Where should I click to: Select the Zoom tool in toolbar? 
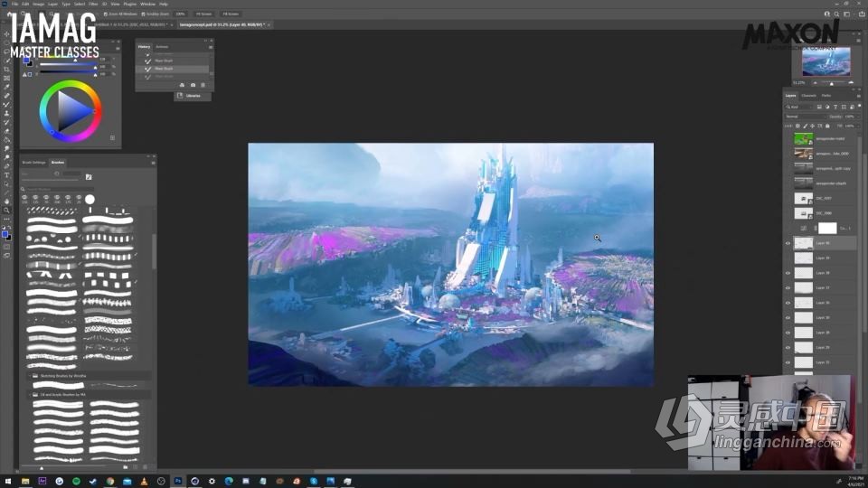pos(6,211)
